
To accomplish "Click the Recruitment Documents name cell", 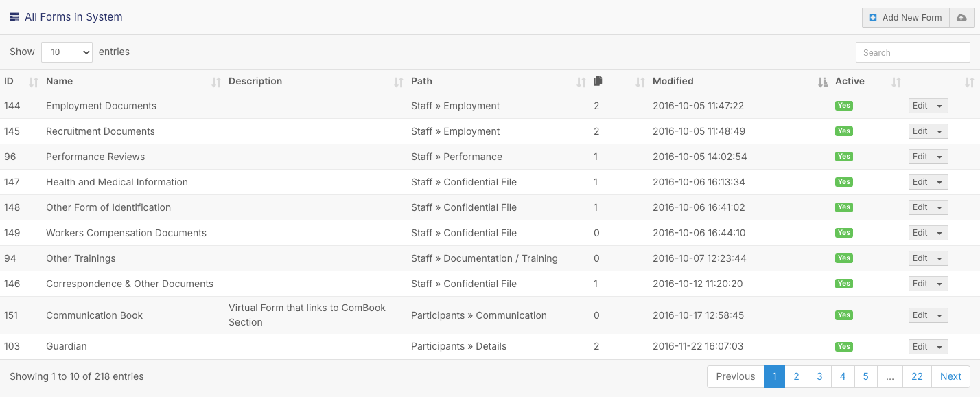I will click(100, 131).
